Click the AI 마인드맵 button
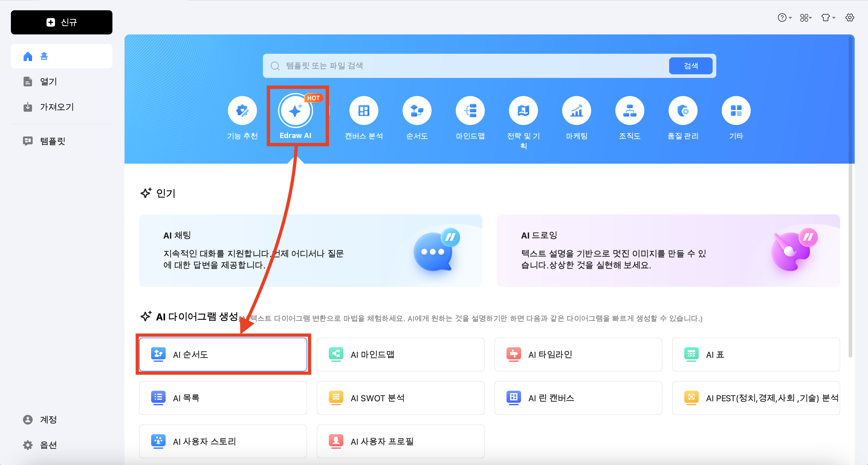The height and width of the screenshot is (465, 868). (401, 354)
